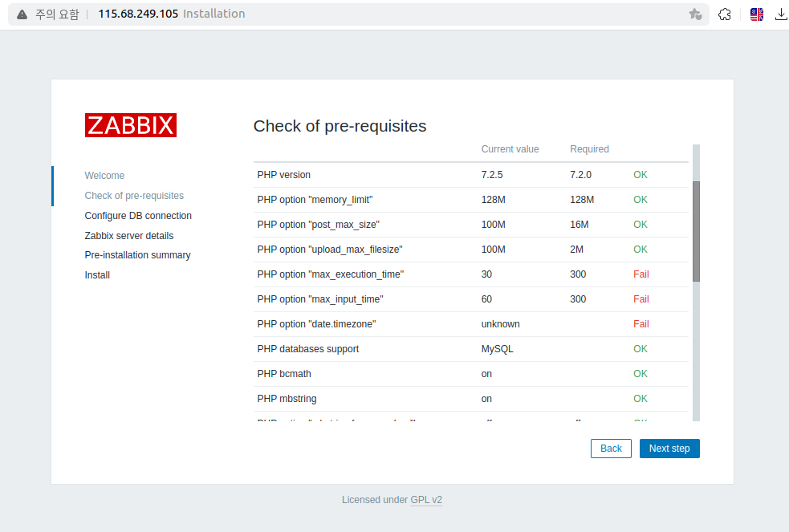The image size is (789, 532).
Task: Click PHP option "date.timezone" row label
Action: [x=316, y=324]
